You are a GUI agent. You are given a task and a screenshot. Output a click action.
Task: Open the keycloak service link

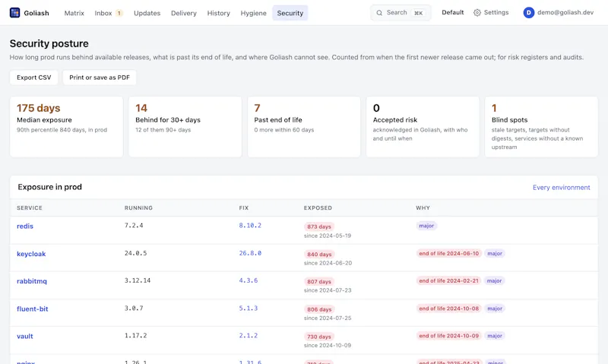click(31, 254)
